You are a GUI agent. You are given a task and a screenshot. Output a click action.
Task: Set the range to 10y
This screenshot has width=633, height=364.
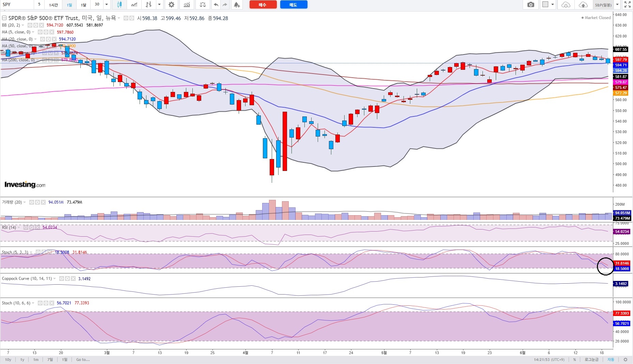coord(8,360)
